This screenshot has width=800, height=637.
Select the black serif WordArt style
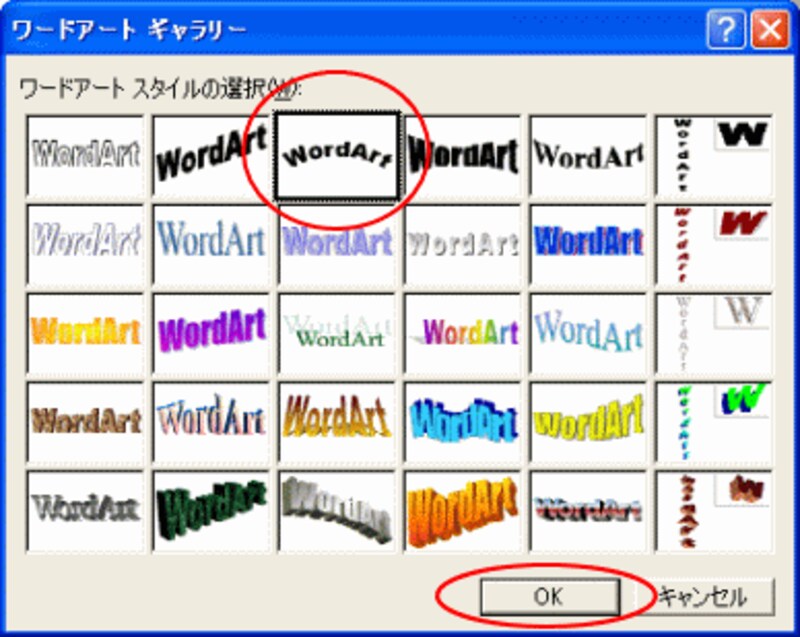tap(588, 156)
